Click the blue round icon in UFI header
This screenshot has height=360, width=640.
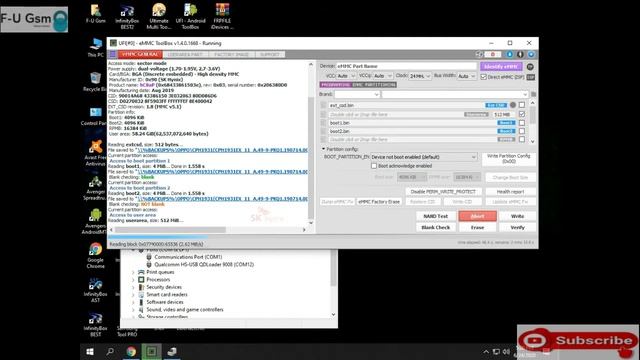tap(510, 54)
